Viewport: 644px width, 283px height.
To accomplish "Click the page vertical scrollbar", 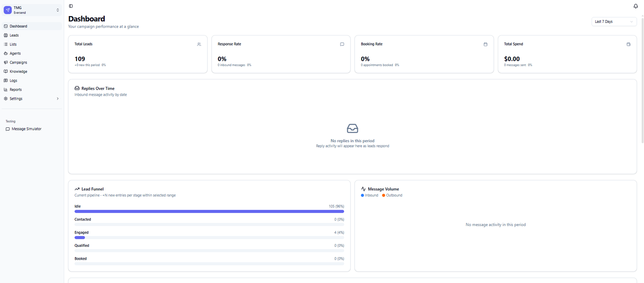I will [x=642, y=80].
